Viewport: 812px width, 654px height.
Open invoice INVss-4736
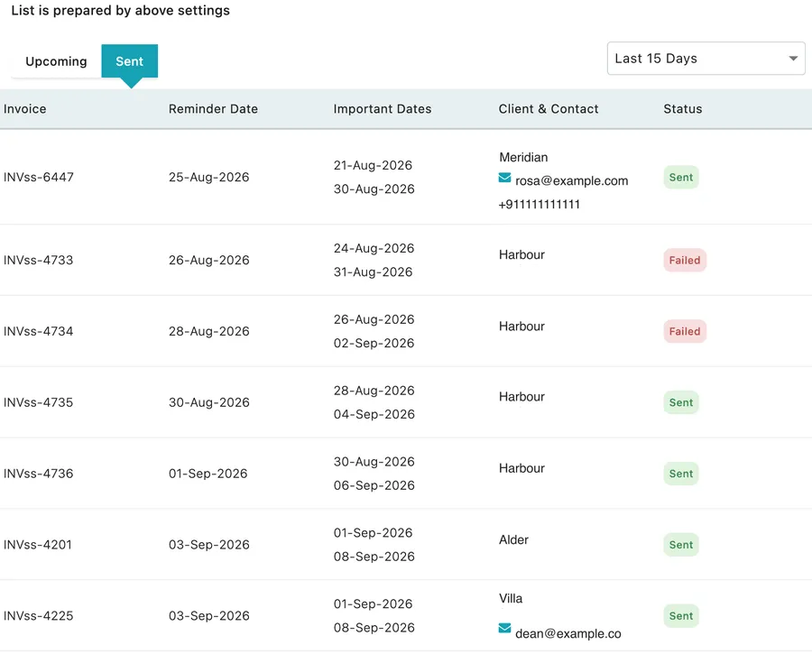pyautogui.click(x=38, y=474)
